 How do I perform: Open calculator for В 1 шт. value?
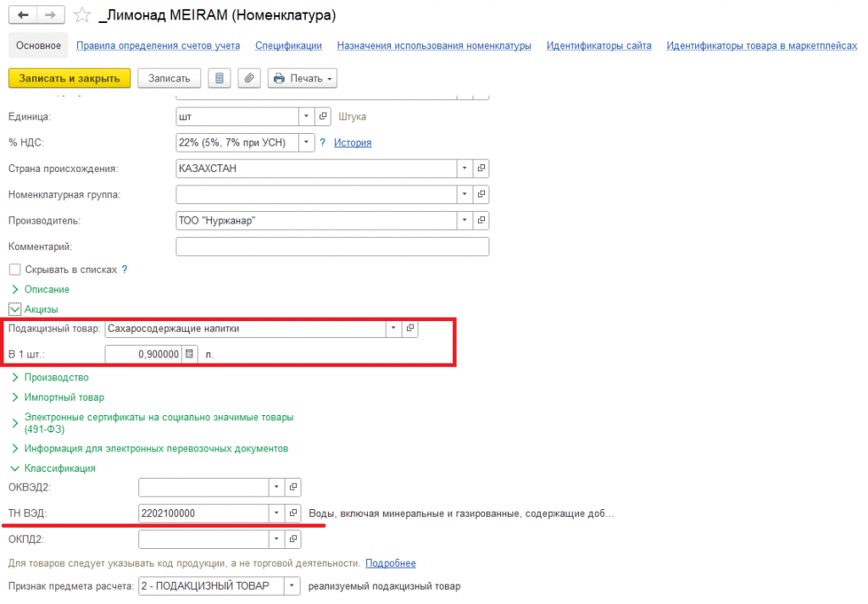(189, 354)
